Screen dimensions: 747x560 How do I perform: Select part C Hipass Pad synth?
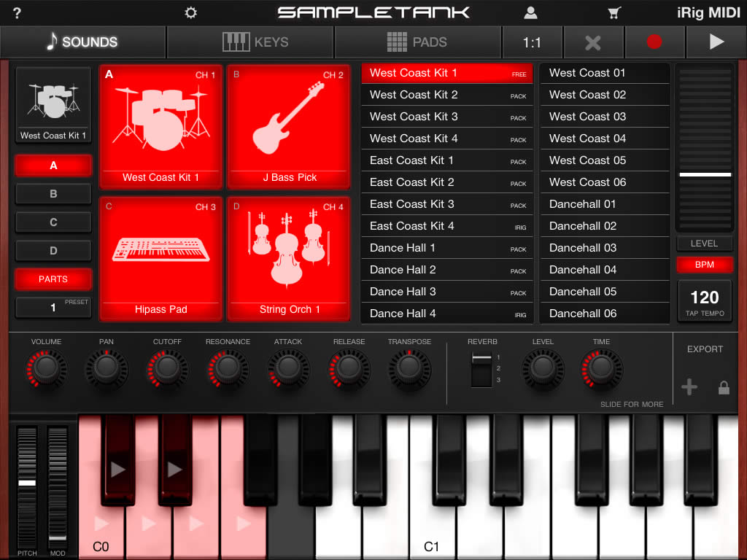click(x=161, y=259)
